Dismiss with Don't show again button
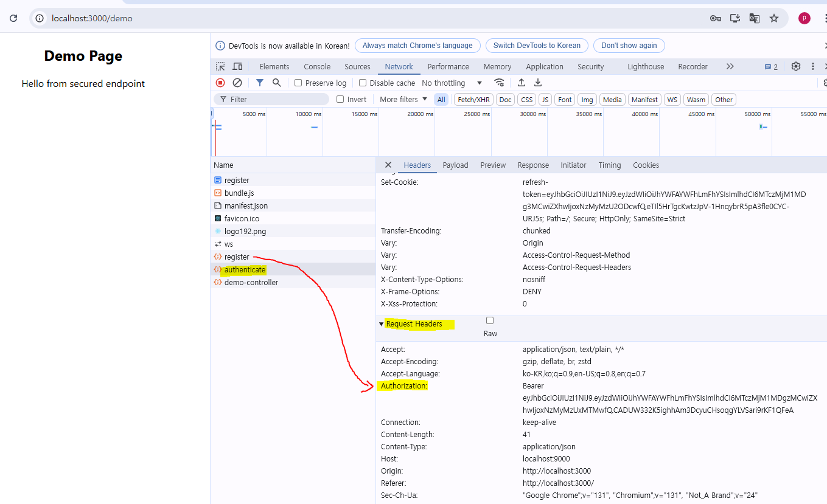The image size is (827, 504). [629, 46]
